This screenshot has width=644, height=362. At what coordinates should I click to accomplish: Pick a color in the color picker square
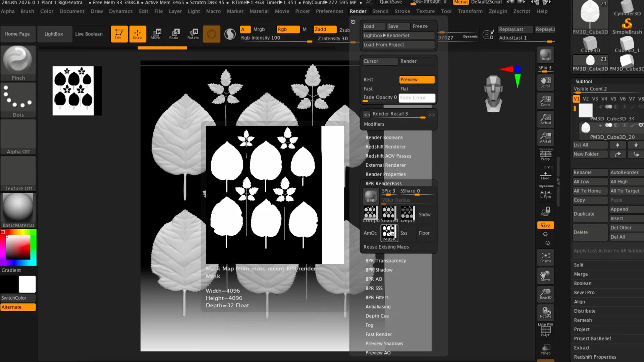[18, 247]
